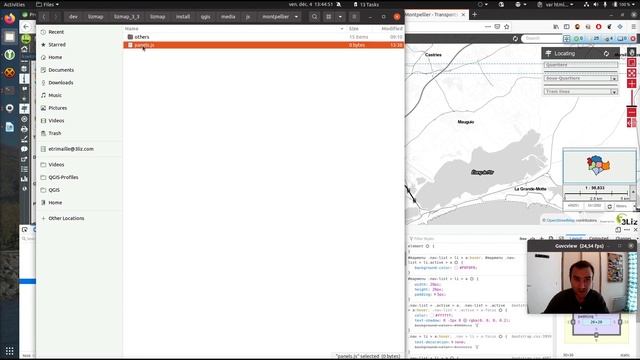Open the 'dev' path breadcrumb
Screen dimensions: 640x360
[73, 17]
